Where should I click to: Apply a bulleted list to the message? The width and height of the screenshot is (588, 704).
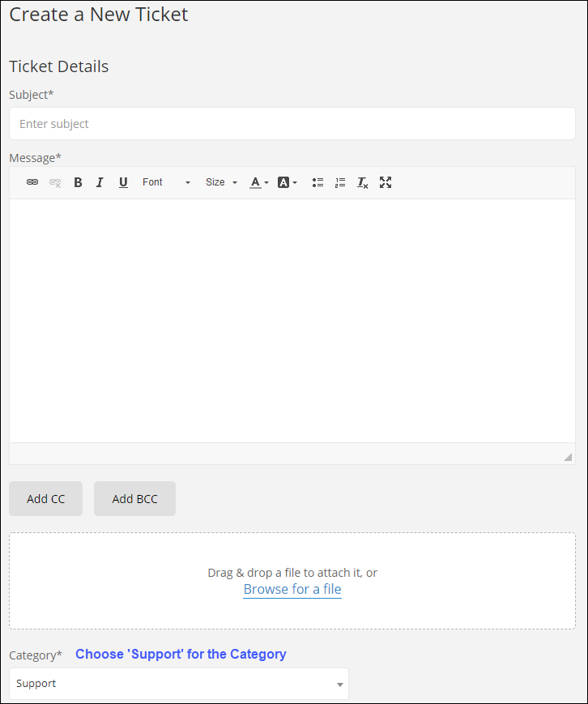[x=317, y=182]
